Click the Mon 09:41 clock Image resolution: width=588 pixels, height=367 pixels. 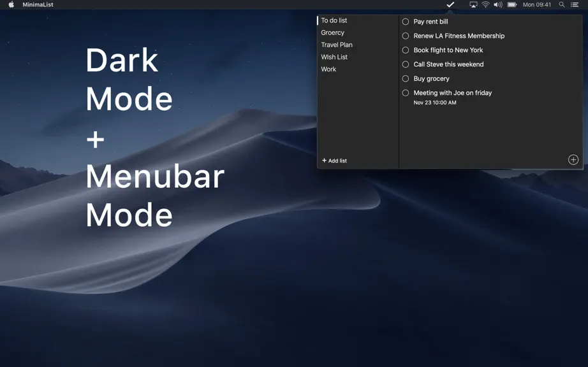536,4
